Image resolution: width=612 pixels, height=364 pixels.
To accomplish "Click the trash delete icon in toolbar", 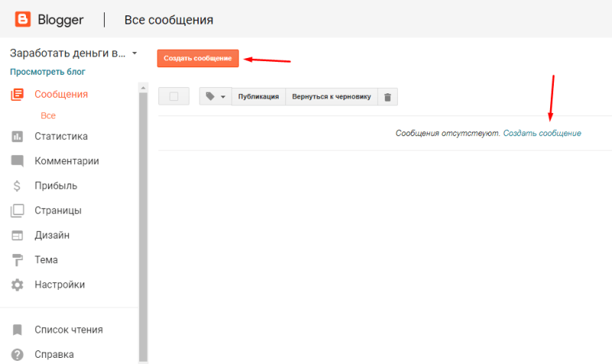I will coord(388,97).
